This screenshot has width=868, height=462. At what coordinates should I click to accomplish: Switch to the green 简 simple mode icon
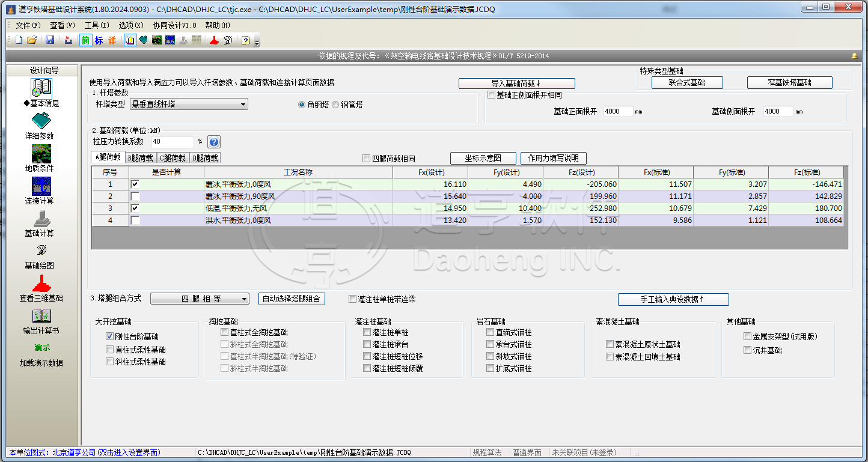[85, 40]
